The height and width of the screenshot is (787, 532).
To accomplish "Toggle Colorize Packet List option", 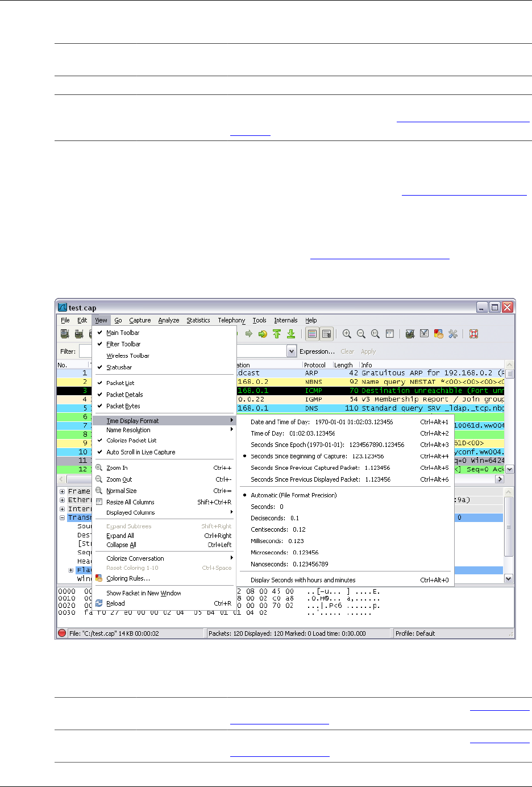I will click(x=164, y=440).
